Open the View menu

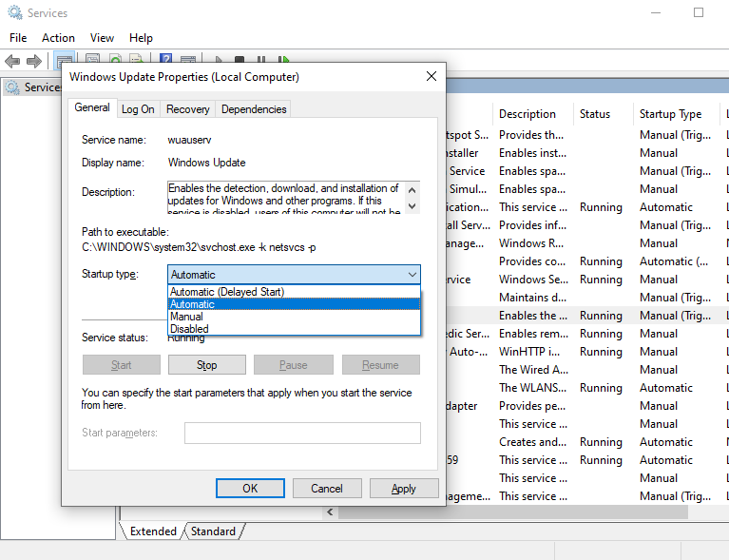(x=102, y=38)
